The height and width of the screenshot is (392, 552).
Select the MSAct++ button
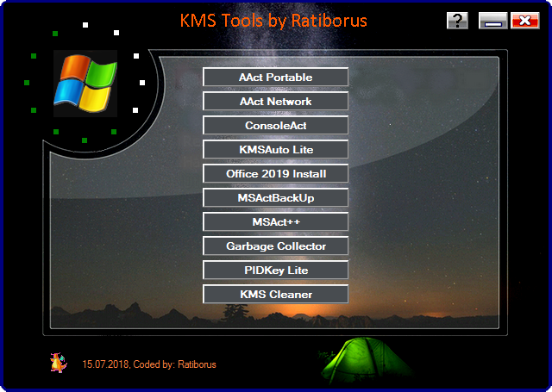coord(275,222)
